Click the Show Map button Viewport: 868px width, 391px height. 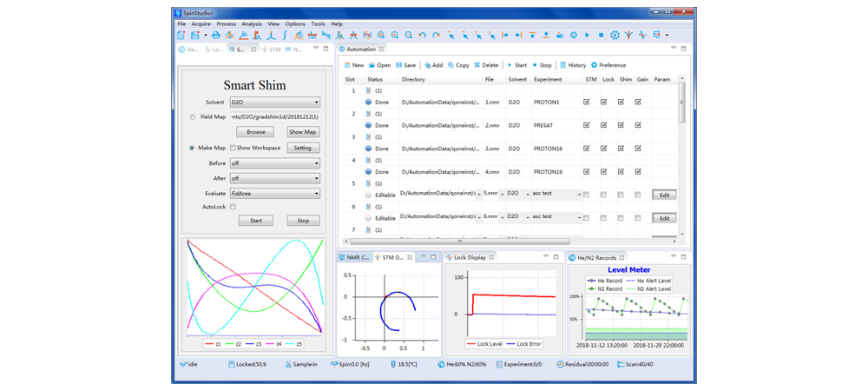pyautogui.click(x=303, y=132)
